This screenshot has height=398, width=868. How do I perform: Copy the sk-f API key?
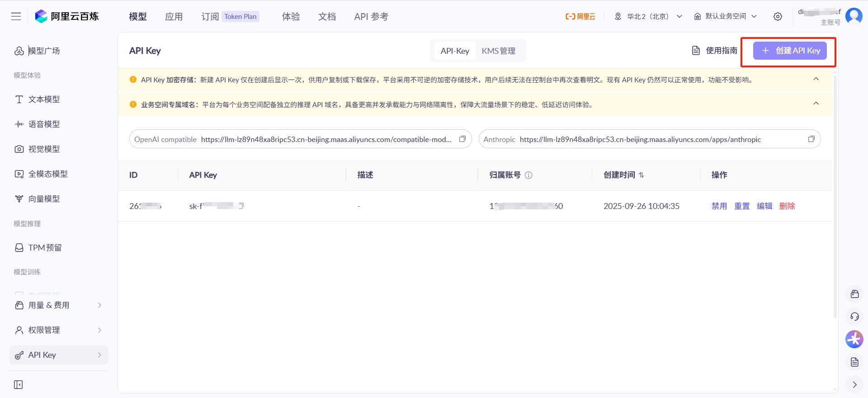click(241, 206)
